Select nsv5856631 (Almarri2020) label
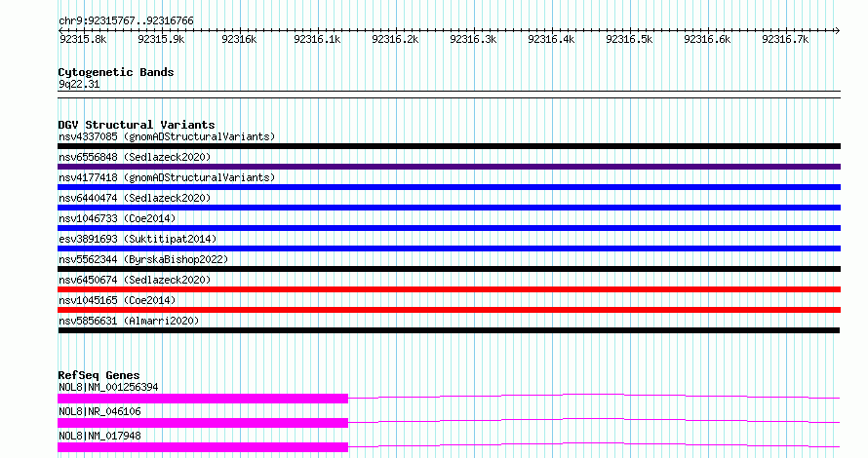Screen dimensions: 868x458 tap(129, 321)
